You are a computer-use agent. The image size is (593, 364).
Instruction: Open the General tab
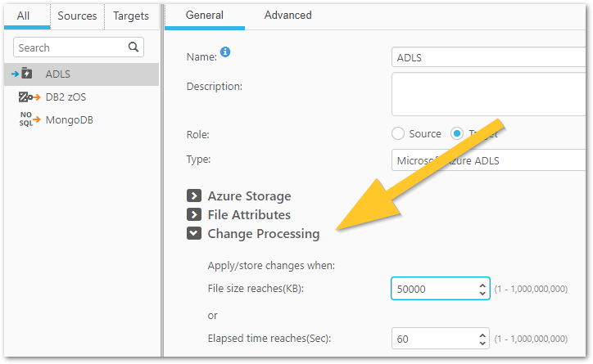tap(205, 15)
